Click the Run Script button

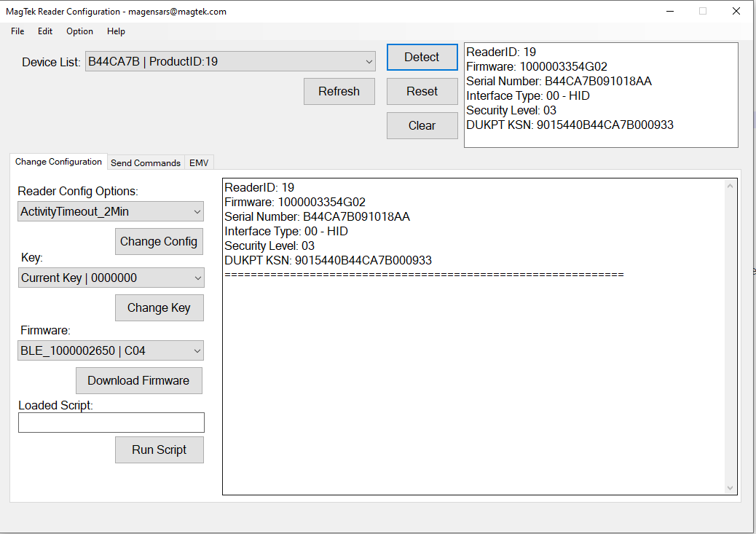click(x=159, y=450)
